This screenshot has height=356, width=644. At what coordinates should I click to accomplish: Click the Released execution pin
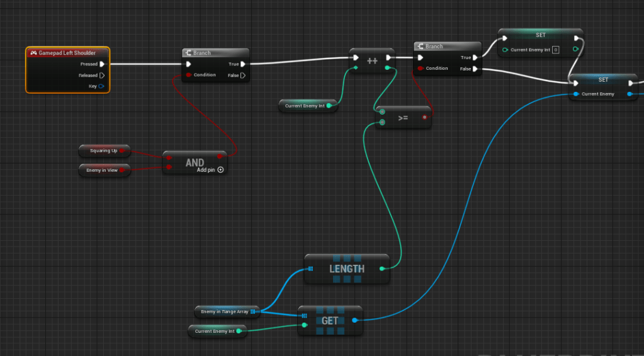pyautogui.click(x=102, y=75)
